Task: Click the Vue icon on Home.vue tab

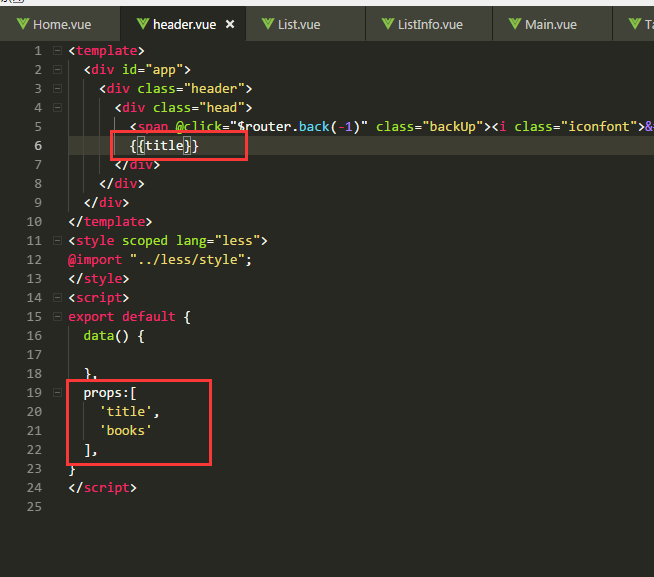Action: (x=23, y=24)
